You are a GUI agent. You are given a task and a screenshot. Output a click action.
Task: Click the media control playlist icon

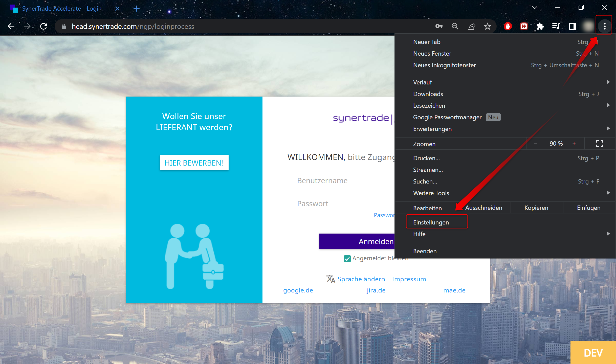tap(556, 26)
